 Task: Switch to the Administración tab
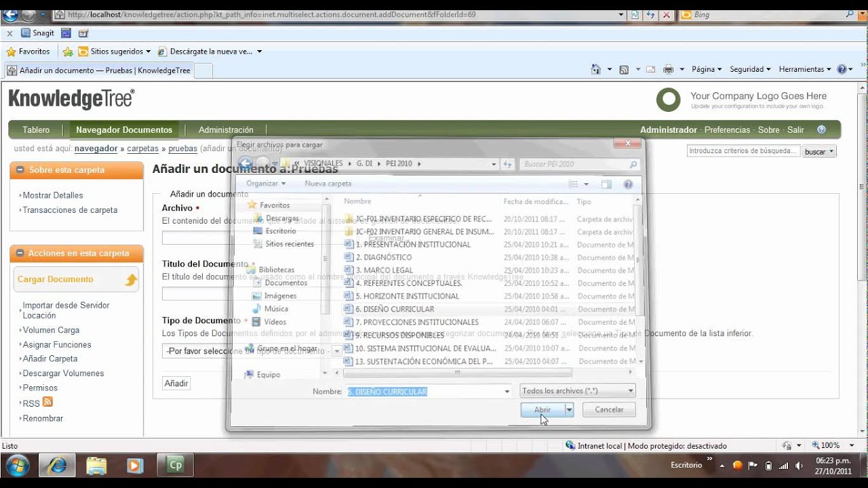(226, 129)
